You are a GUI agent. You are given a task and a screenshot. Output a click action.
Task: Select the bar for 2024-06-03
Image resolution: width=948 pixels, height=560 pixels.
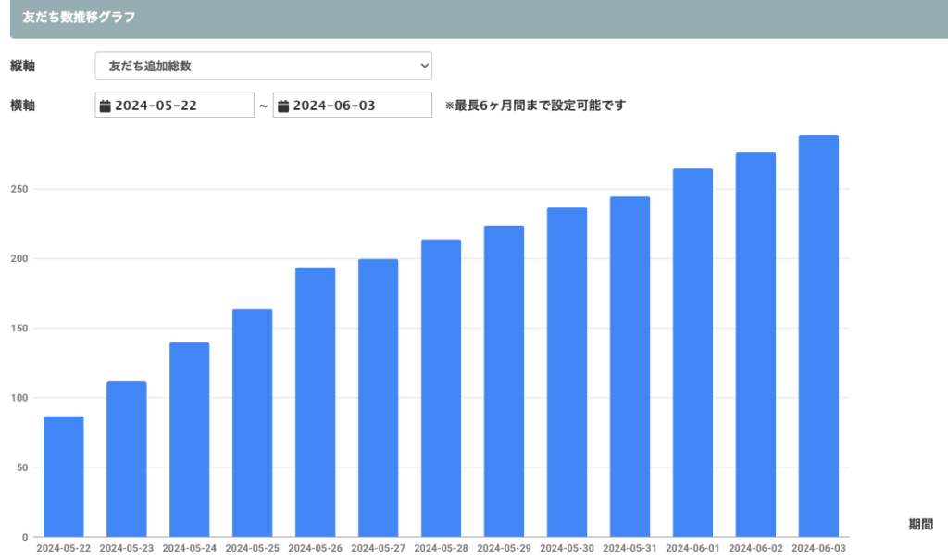(818, 336)
